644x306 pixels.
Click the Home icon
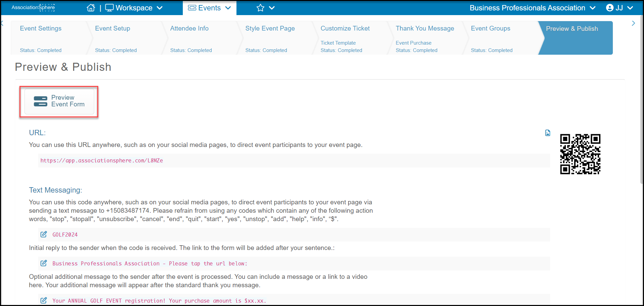pos(91,8)
